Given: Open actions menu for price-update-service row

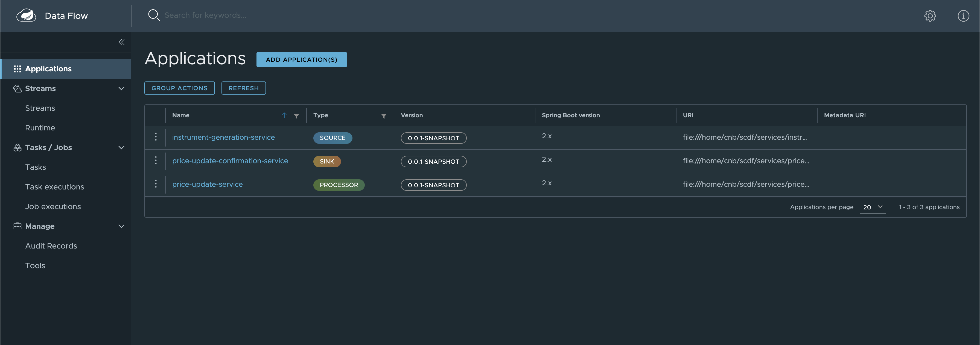Looking at the screenshot, I should pyautogui.click(x=156, y=184).
